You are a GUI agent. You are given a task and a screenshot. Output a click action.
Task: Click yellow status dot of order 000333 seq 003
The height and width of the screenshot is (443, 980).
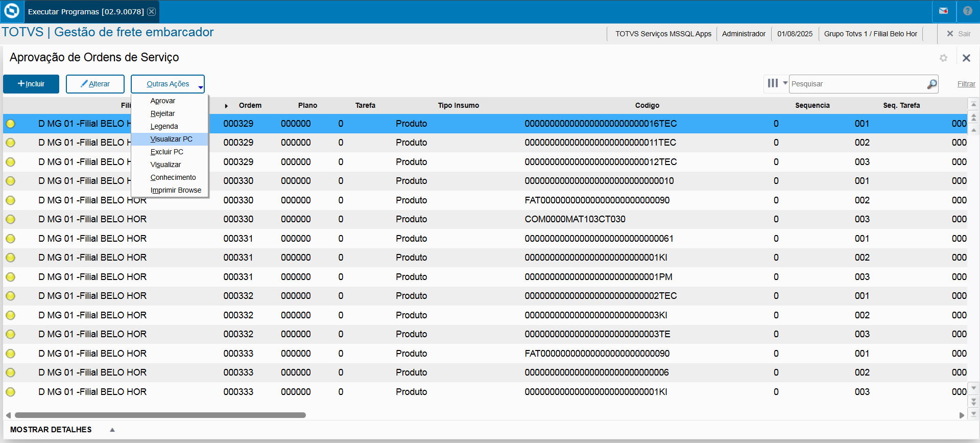coord(11,392)
